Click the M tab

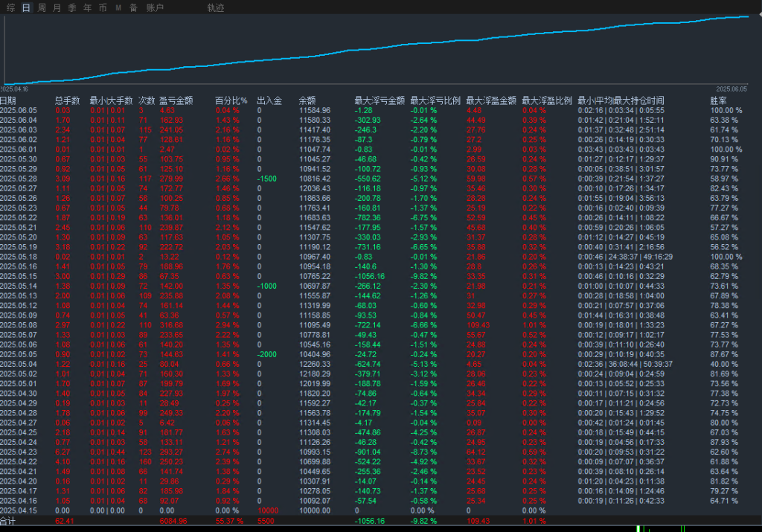click(x=118, y=7)
